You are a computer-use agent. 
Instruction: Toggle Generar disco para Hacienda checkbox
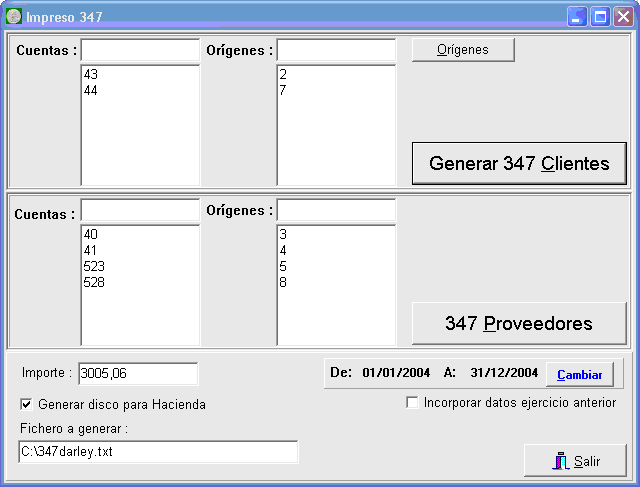click(27, 405)
